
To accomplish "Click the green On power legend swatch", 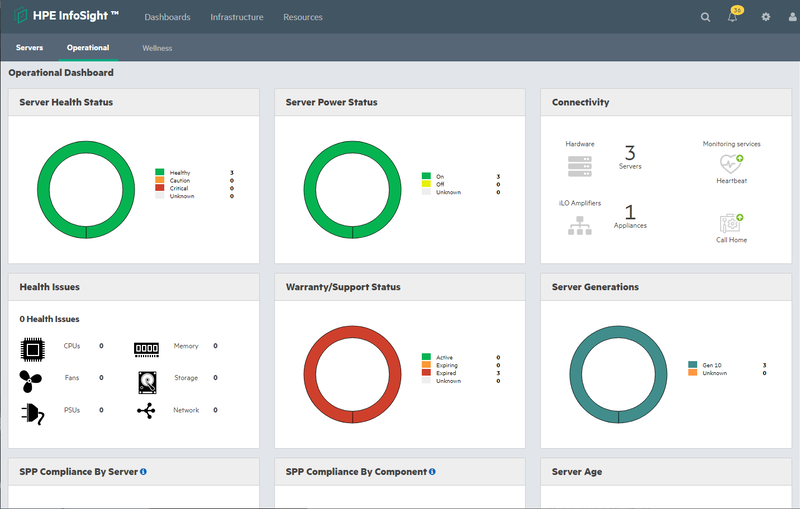I will pos(426,176).
